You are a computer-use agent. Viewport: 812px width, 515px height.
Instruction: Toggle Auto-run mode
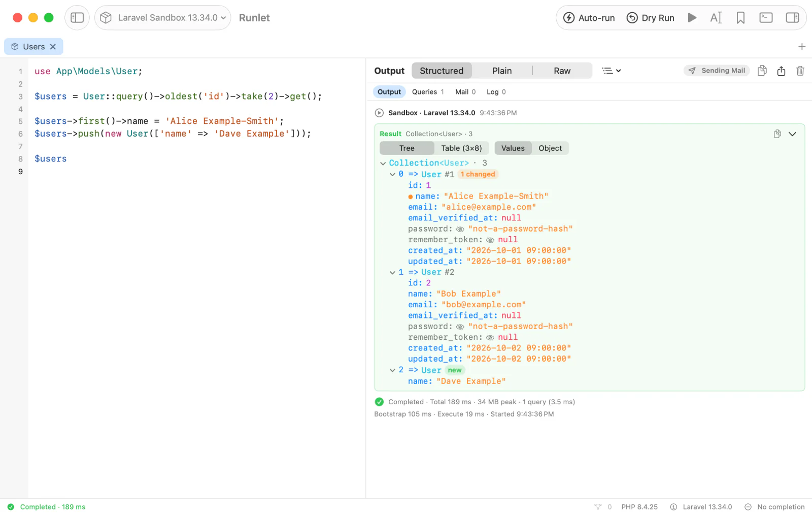[x=589, y=18]
